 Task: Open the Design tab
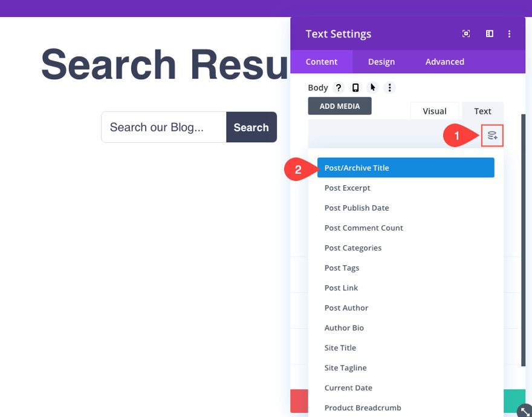(x=381, y=61)
